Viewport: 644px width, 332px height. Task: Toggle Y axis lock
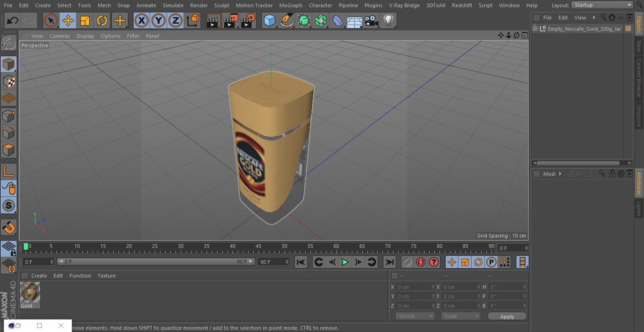159,21
